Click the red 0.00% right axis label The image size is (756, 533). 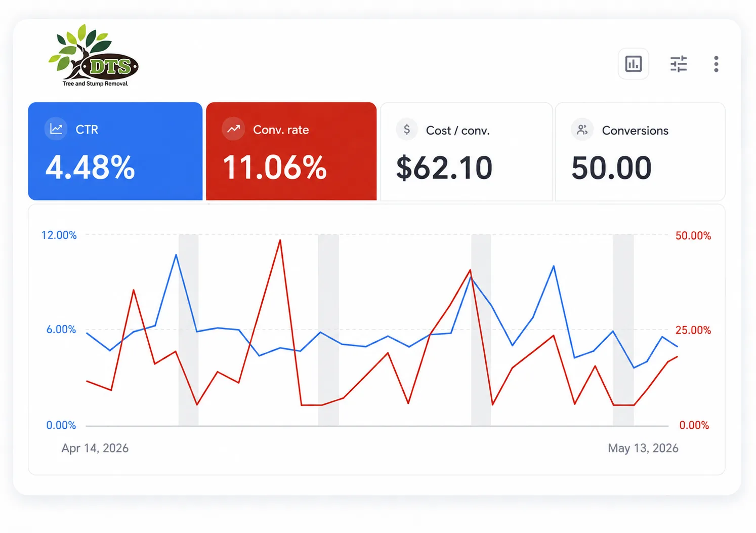(x=694, y=425)
